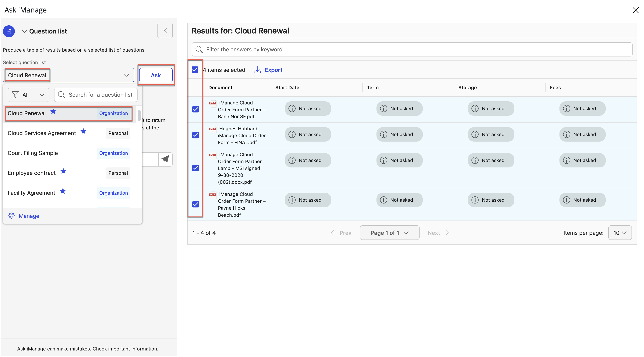Viewport: 644px width, 357px height.
Task: Click the Storage Not asked chip for Partner Lamb
Action: click(491, 160)
